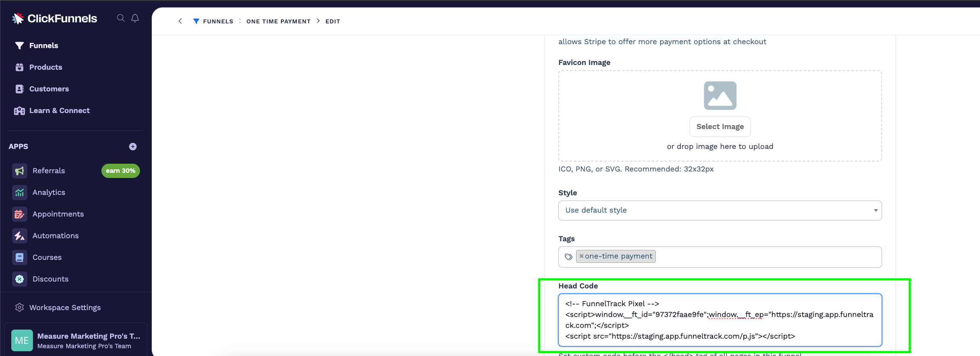Click the Learn & Connect icon
The width and height of the screenshot is (980, 356).
point(20,110)
